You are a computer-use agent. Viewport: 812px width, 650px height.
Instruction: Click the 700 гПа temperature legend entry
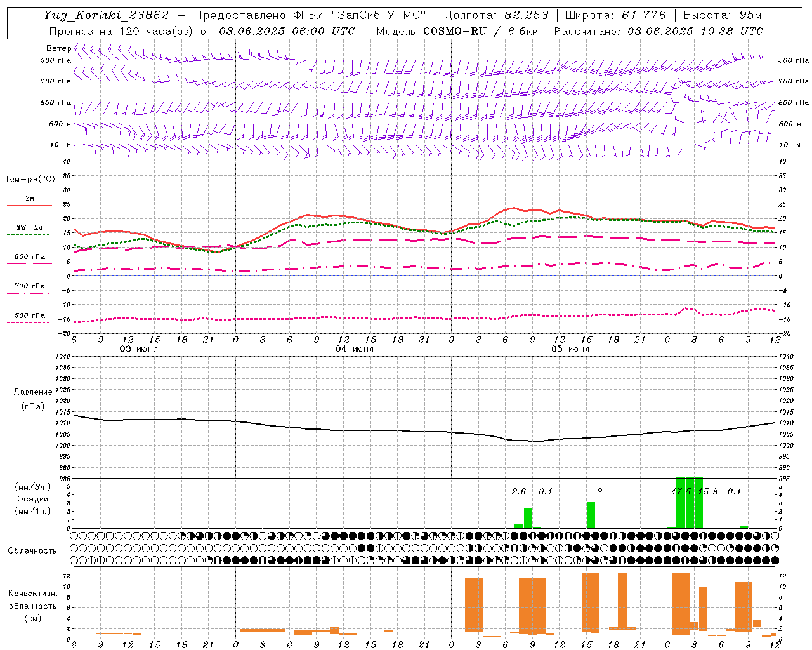pos(29,286)
